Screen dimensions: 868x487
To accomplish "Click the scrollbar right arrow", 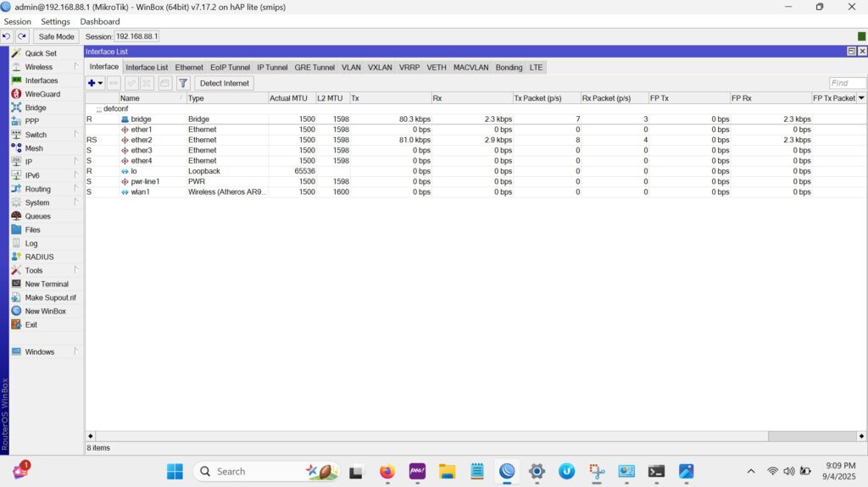I will pyautogui.click(x=861, y=436).
